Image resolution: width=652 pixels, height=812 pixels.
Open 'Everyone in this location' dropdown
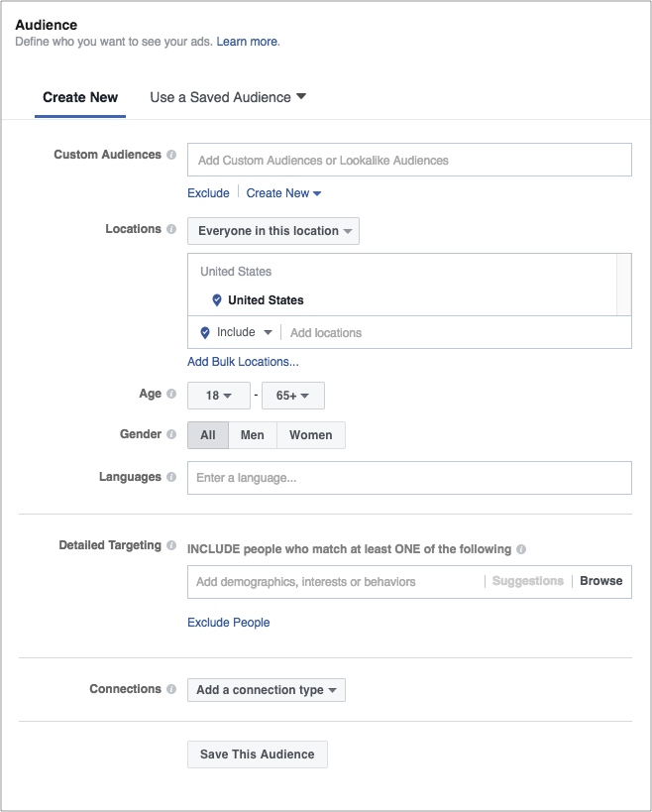(x=273, y=231)
